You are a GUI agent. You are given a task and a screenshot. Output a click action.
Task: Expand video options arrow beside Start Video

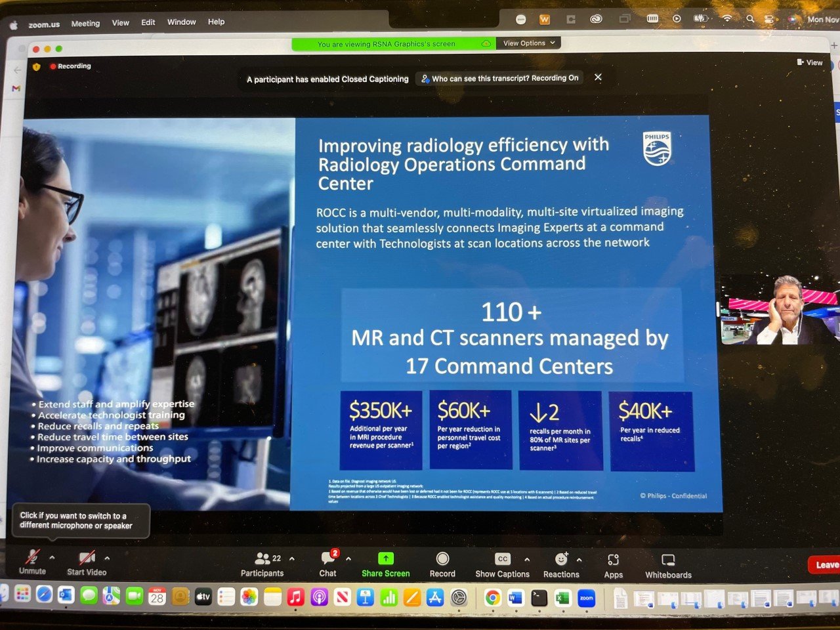tap(107, 558)
